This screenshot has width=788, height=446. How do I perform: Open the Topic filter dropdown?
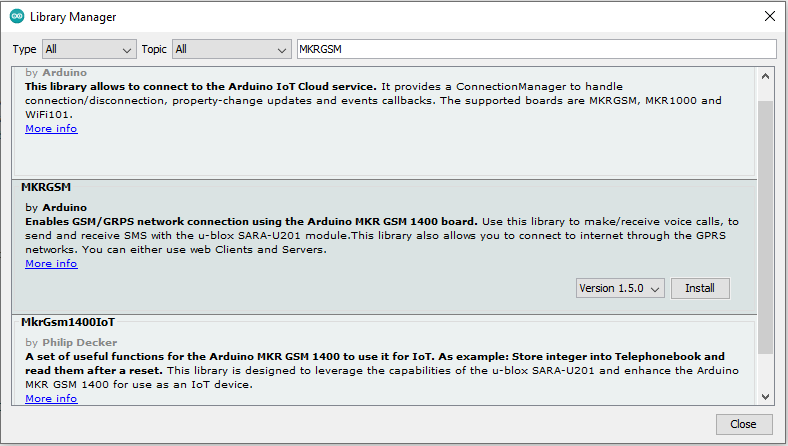tap(230, 49)
